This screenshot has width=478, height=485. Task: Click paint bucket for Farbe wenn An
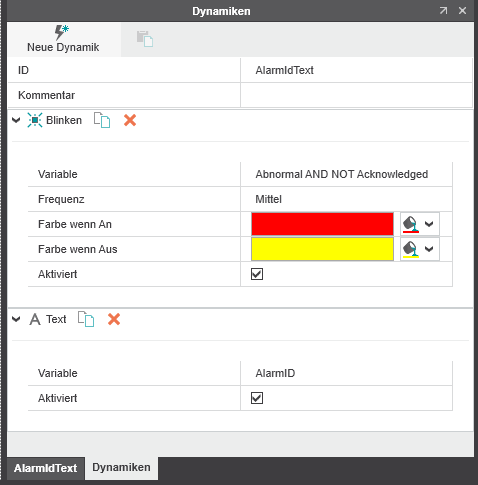411,224
